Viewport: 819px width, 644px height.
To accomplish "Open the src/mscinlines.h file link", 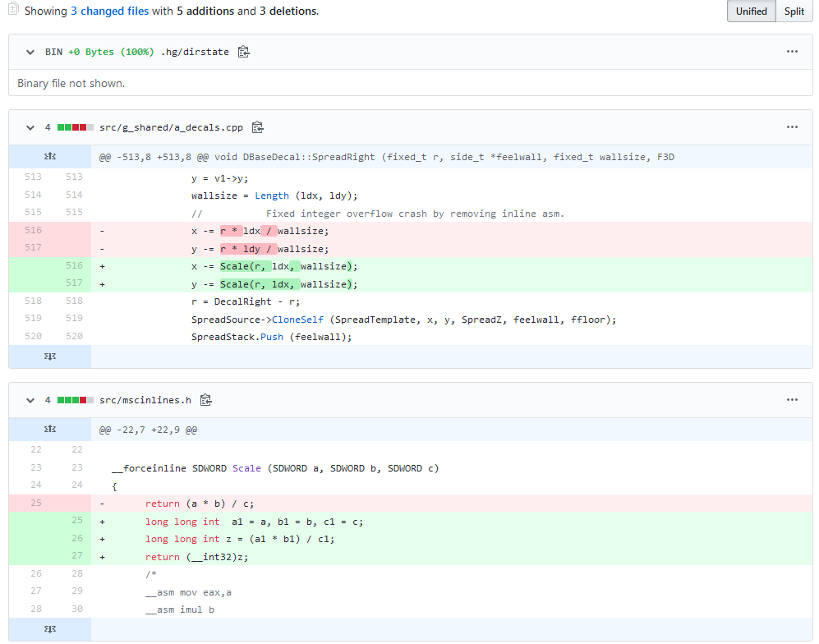I will point(145,400).
